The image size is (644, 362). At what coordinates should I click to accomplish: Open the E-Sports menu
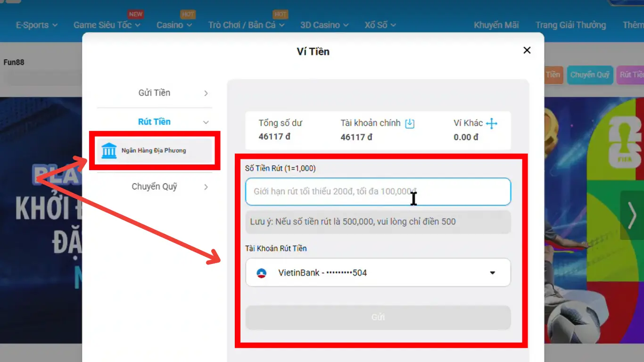click(36, 25)
